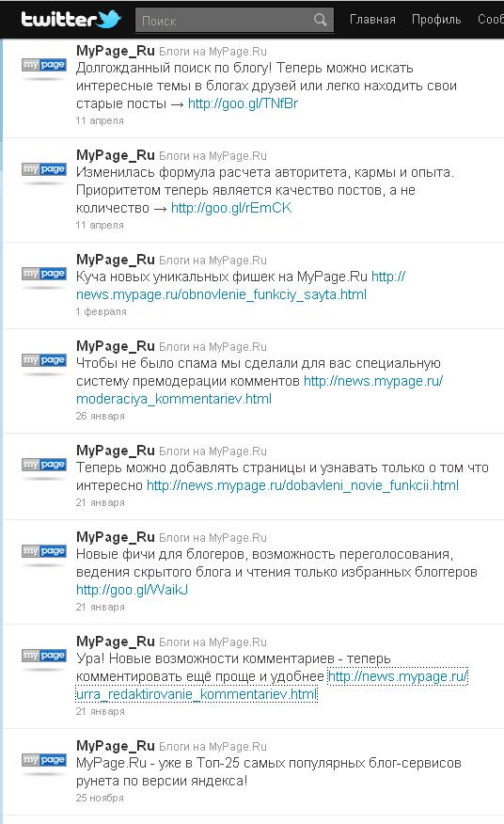Open the dobavleni_novie_funkcii.html link
This screenshot has width=504, height=824.
tap(303, 485)
